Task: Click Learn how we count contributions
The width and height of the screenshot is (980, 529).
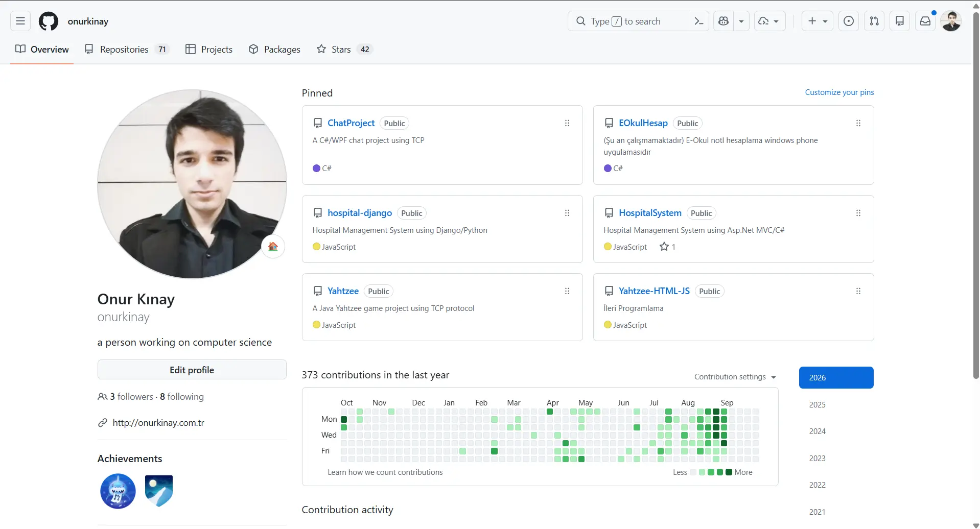Action: pyautogui.click(x=385, y=472)
